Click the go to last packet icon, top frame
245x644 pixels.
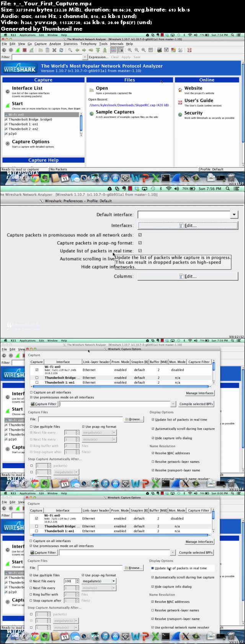click(104, 50)
